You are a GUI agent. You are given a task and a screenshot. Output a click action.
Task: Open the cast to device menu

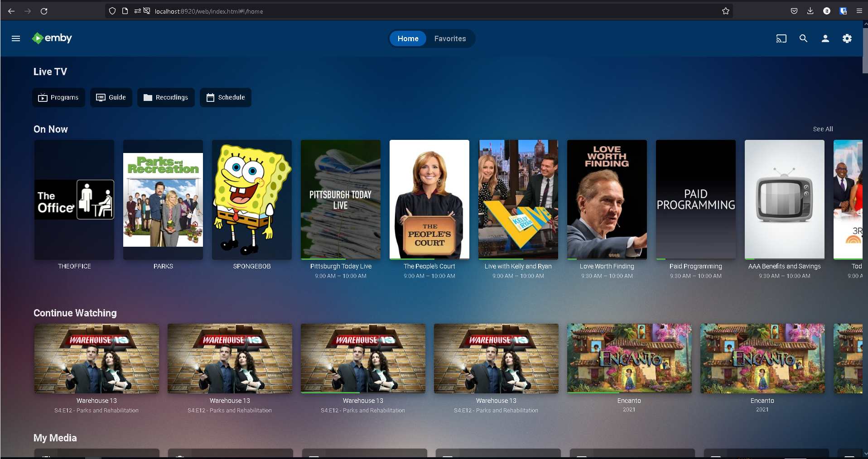point(781,38)
